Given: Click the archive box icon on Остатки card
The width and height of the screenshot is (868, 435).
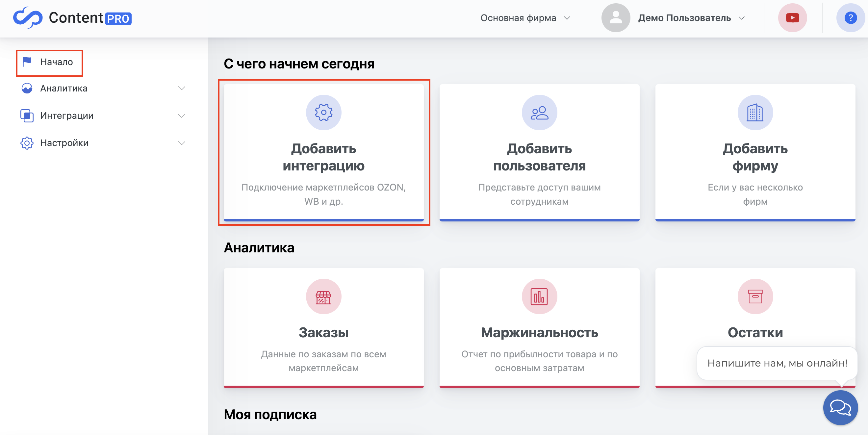Looking at the screenshot, I should 755,296.
